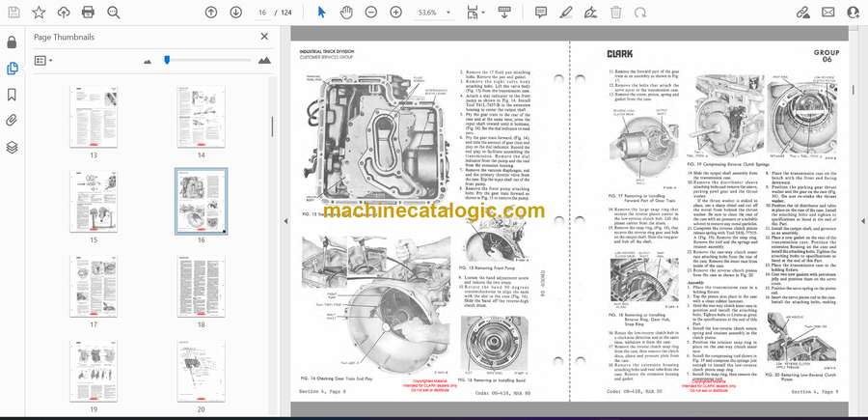
Task: Select the Hand pan tool
Action: point(347,13)
